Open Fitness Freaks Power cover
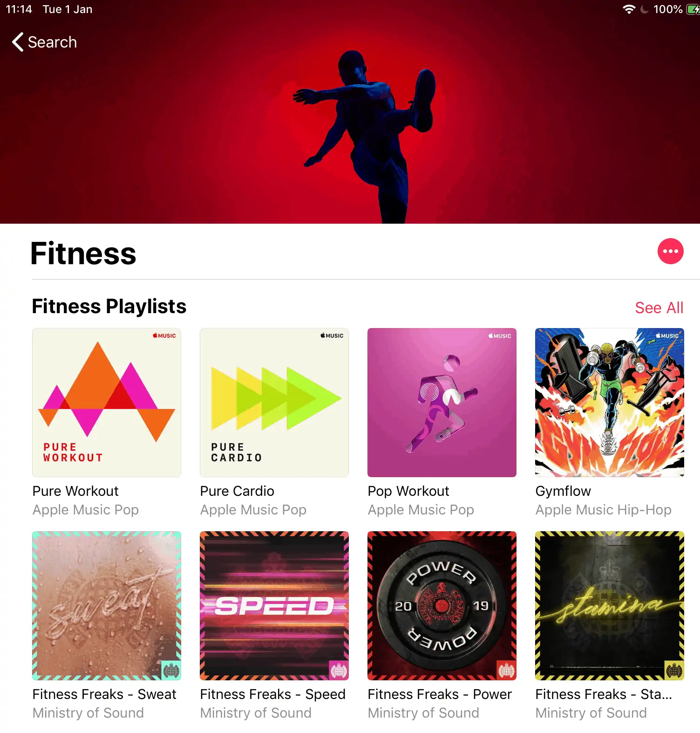 click(x=442, y=606)
